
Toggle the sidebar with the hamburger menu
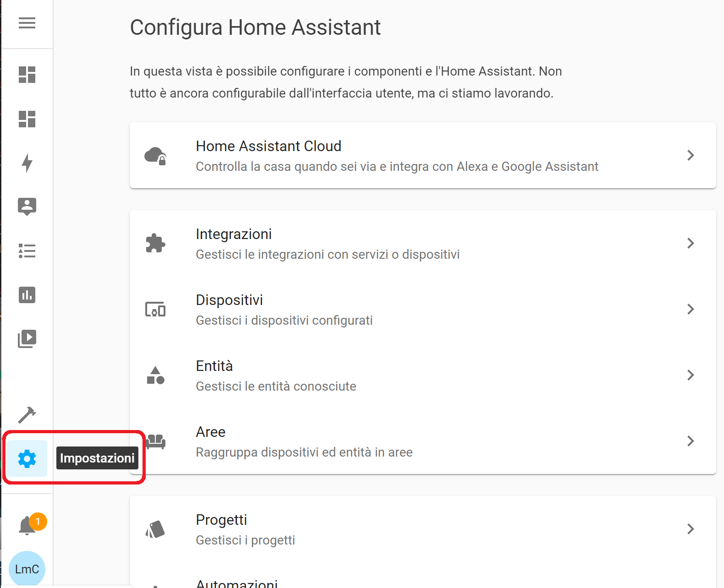[27, 23]
